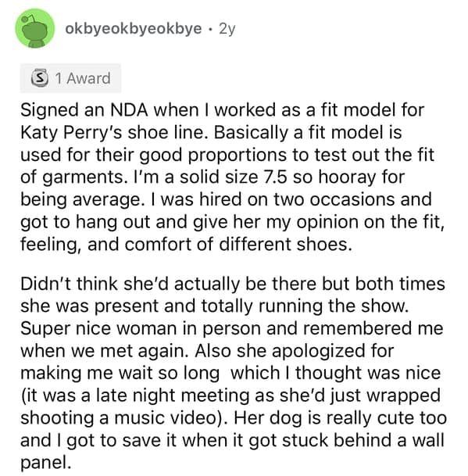
Task: Open the 1 Award details label
Action: (83, 78)
